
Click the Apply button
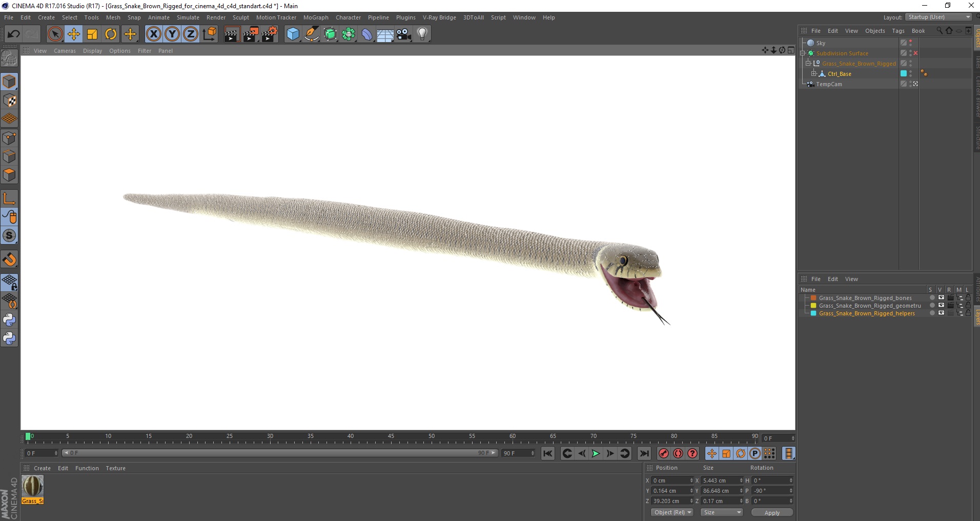click(x=772, y=512)
